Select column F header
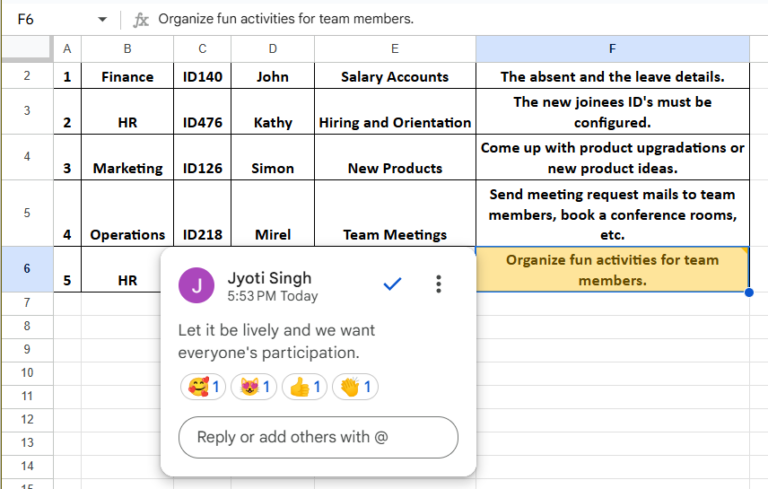This screenshot has width=768, height=489. 612,49
